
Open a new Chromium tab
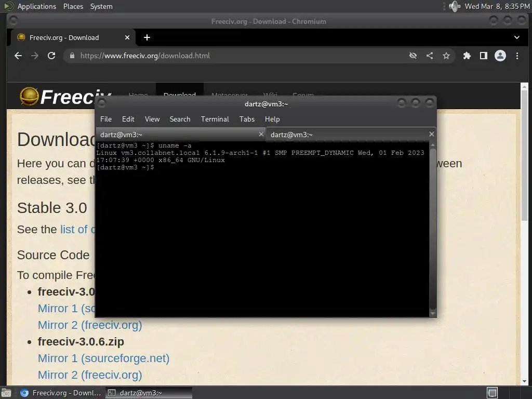[x=147, y=37]
